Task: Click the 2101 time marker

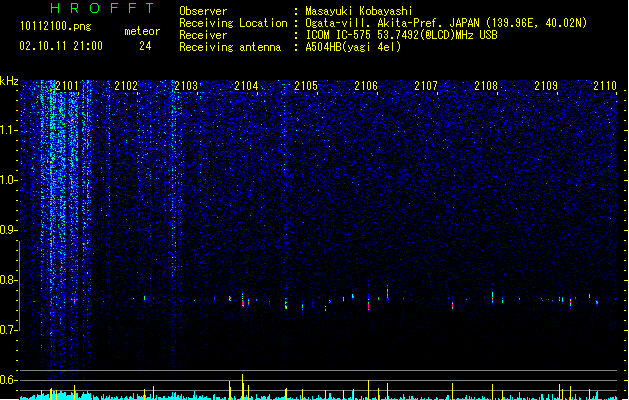Action: 67,86
